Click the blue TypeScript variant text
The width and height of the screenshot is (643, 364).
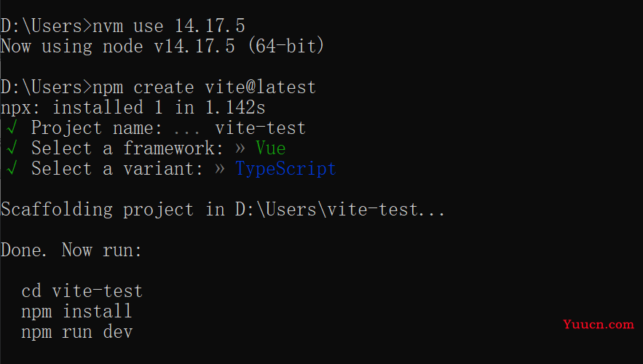[286, 169]
